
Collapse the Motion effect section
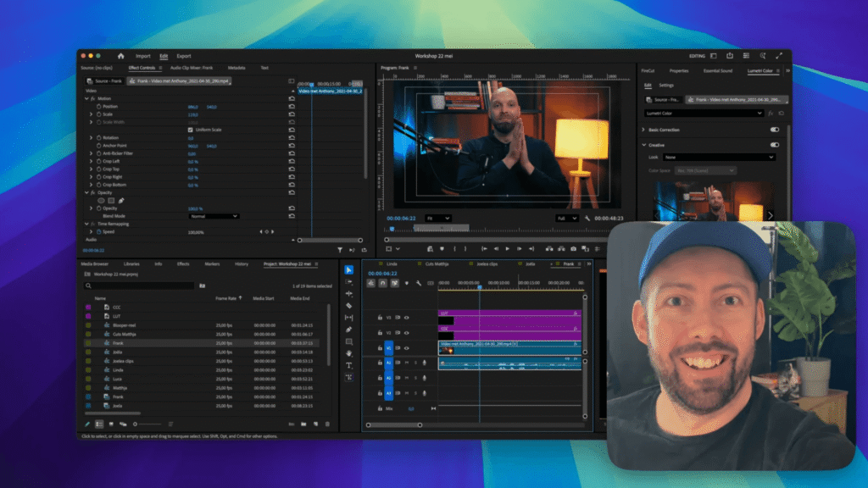86,98
